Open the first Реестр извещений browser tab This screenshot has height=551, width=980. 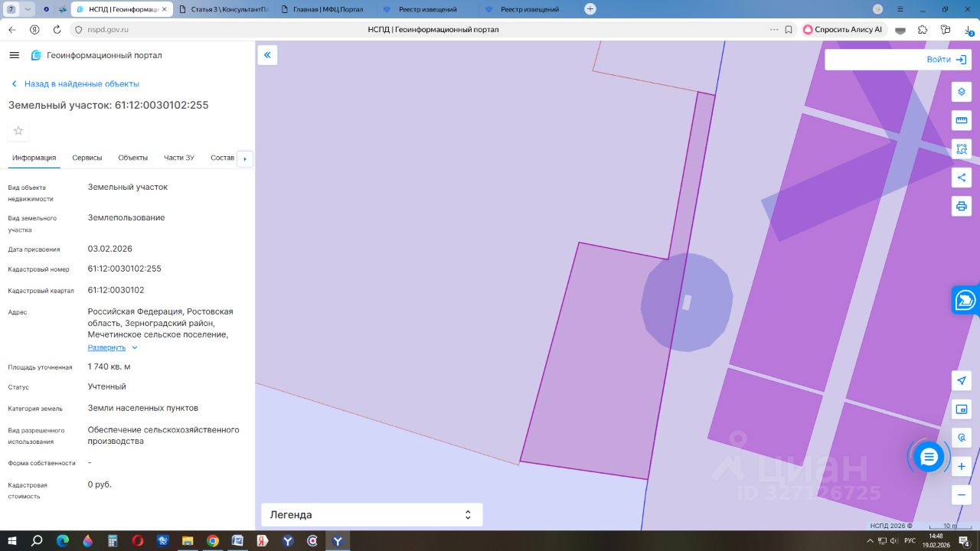[x=427, y=9]
